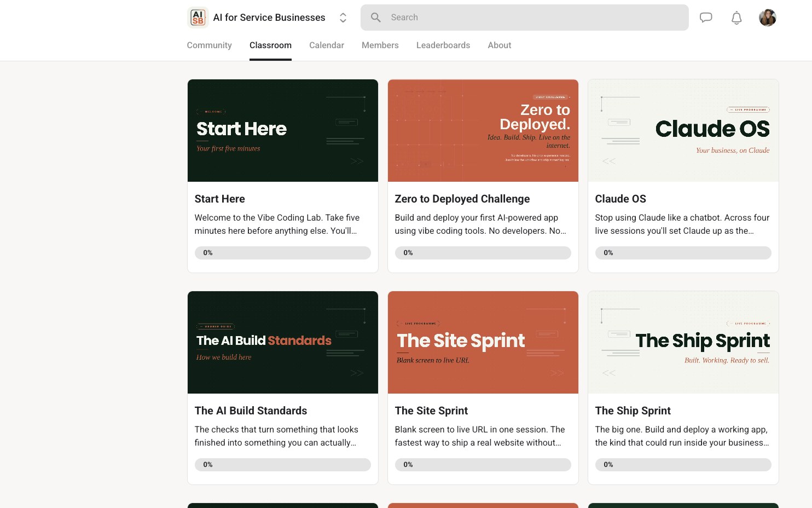This screenshot has width=812, height=508.
Task: Open The Ship Sprint cover image
Action: pos(683,343)
